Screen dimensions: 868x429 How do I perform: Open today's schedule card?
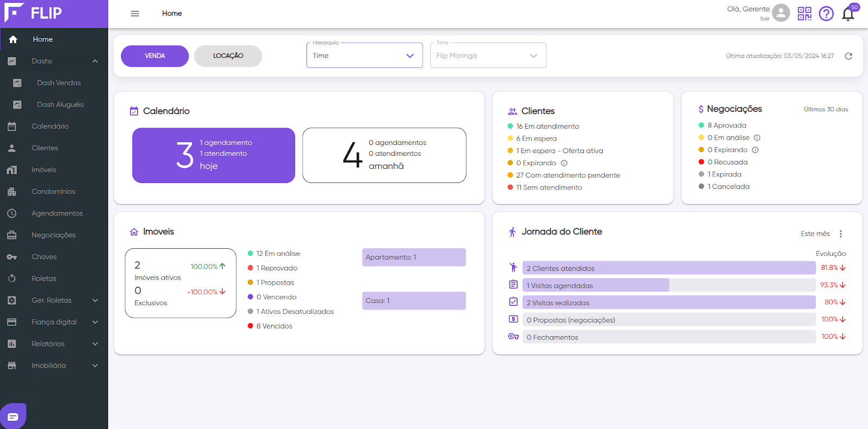pyautogui.click(x=214, y=155)
